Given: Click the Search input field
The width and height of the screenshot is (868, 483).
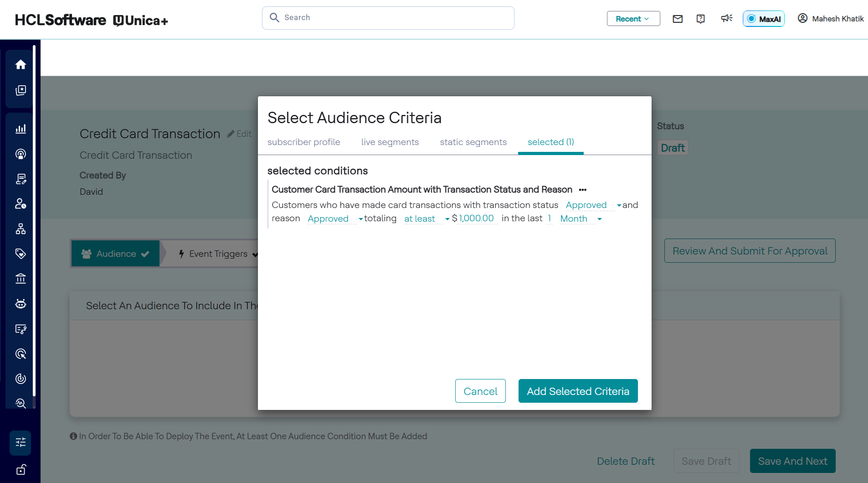Looking at the screenshot, I should (388, 18).
